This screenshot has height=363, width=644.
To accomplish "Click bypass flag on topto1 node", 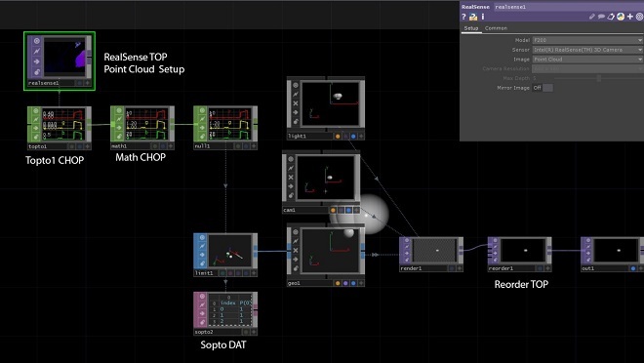I will pos(36,119).
